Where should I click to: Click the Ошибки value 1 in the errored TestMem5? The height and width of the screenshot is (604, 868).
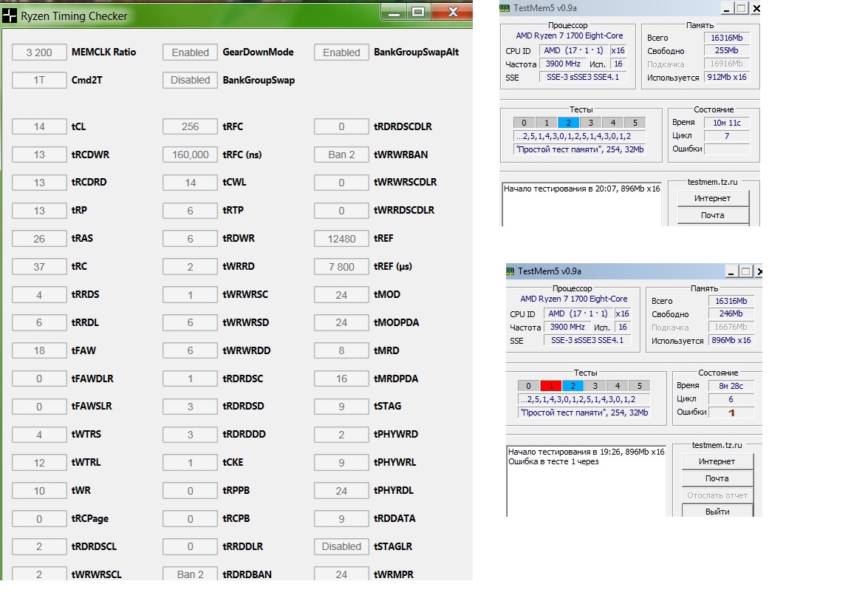pos(731,413)
